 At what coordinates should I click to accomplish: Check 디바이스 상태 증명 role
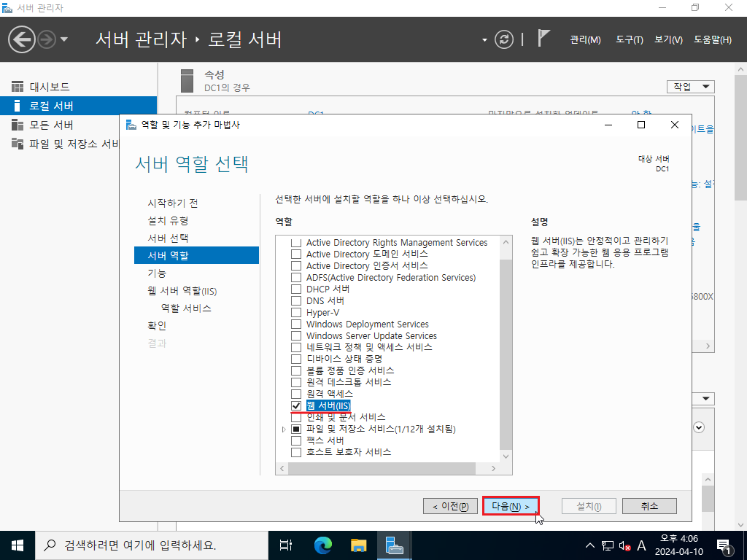tap(296, 359)
